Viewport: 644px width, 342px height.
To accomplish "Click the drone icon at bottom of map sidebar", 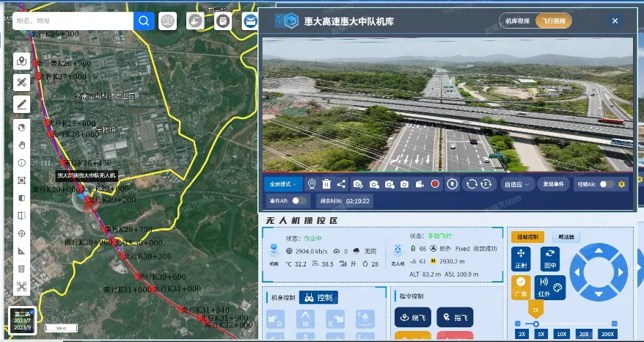I will 22,287.
